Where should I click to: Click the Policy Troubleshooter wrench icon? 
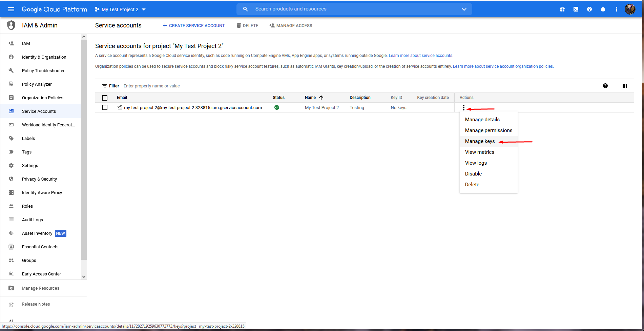(x=11, y=70)
